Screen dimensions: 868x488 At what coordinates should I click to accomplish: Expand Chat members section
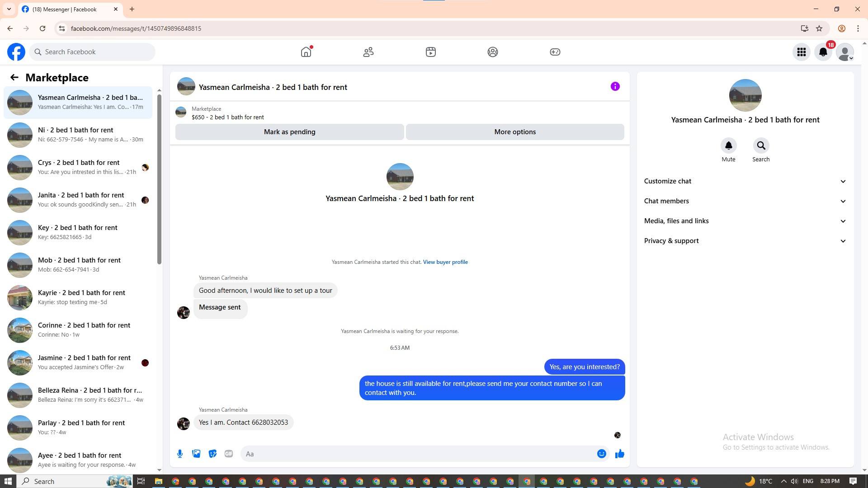coord(745,201)
